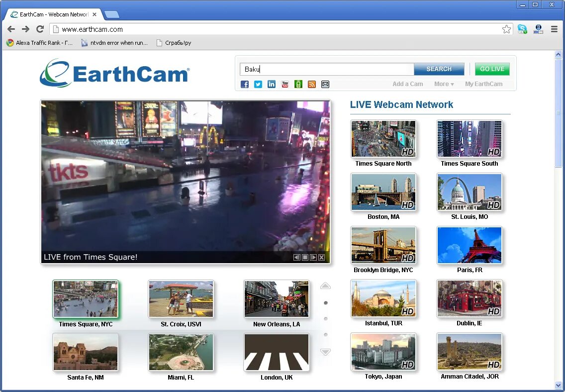Click the page scrollbar up arrow
This screenshot has height=392, width=565.
click(x=558, y=55)
